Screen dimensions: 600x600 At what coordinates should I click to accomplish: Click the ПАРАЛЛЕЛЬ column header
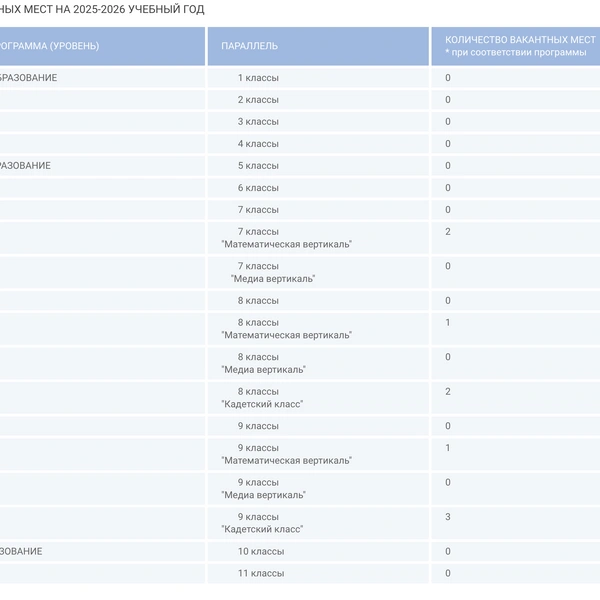point(318,46)
